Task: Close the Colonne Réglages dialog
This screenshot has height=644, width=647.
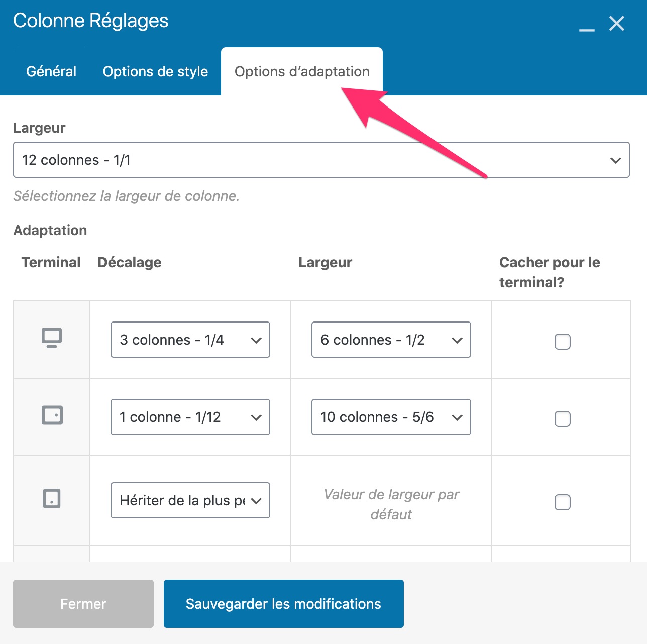Action: coord(617,23)
